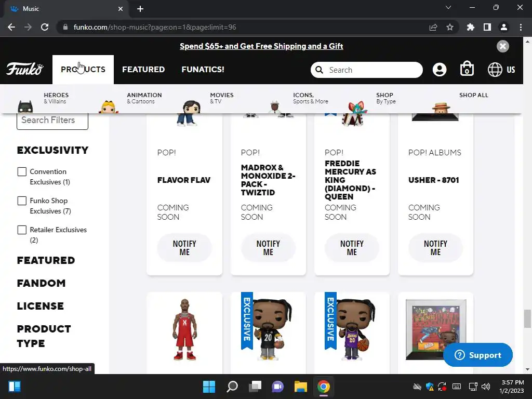Open the tab search chevron in the title bar
This screenshot has height=399, width=532.
(448, 7)
